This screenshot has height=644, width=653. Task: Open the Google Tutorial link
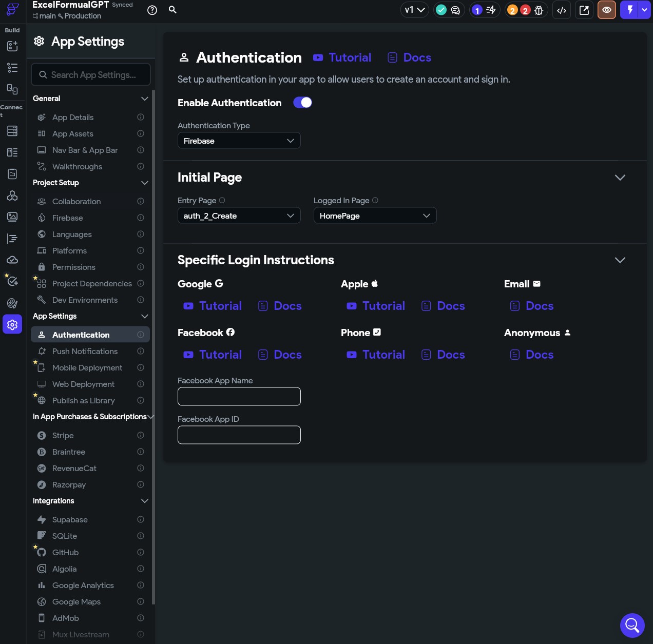click(213, 306)
